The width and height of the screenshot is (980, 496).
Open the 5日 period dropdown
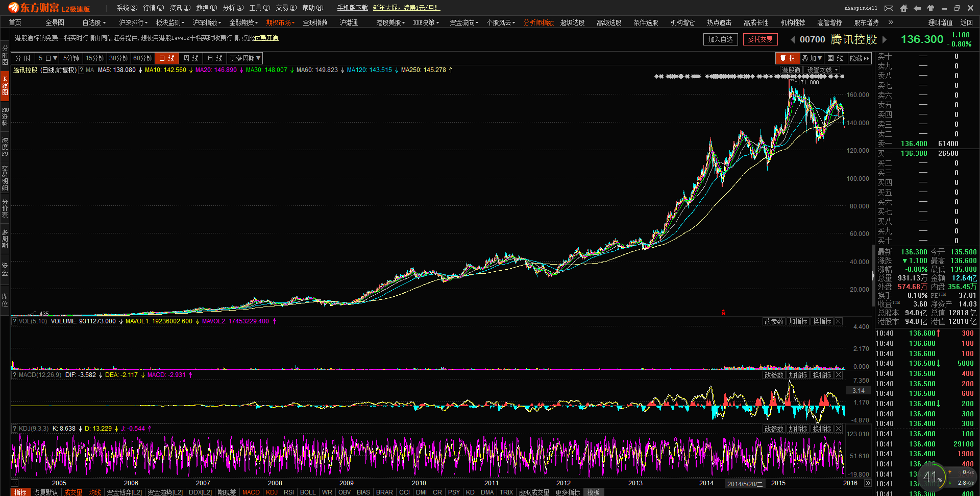click(x=47, y=58)
